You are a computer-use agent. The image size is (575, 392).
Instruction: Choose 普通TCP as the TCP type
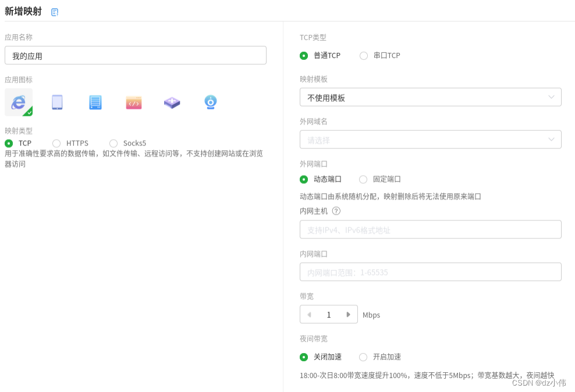(304, 56)
